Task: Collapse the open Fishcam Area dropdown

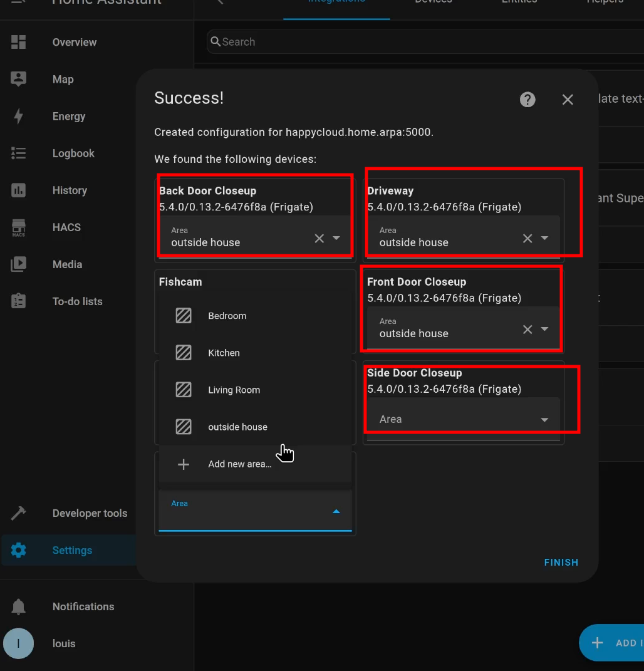Action: pos(336,511)
